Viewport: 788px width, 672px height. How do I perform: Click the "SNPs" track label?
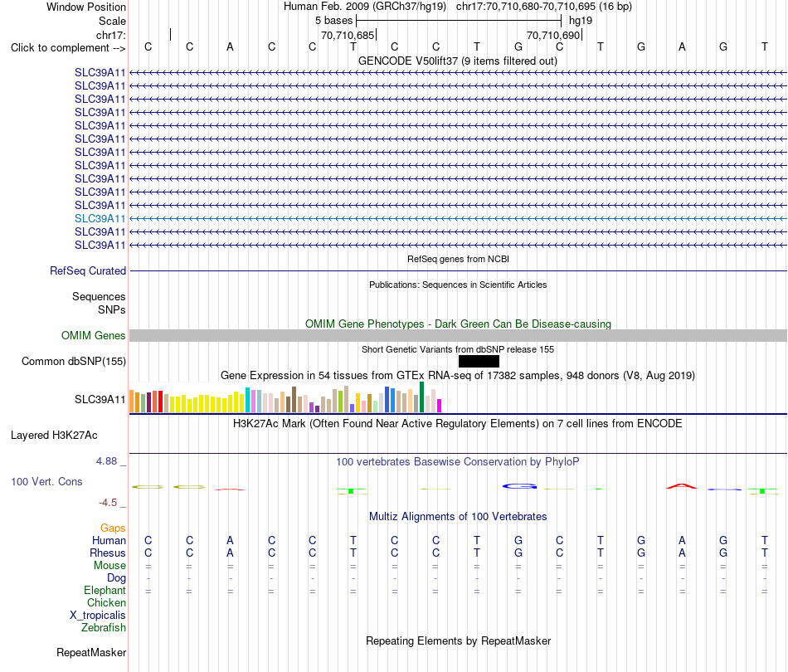(x=112, y=309)
